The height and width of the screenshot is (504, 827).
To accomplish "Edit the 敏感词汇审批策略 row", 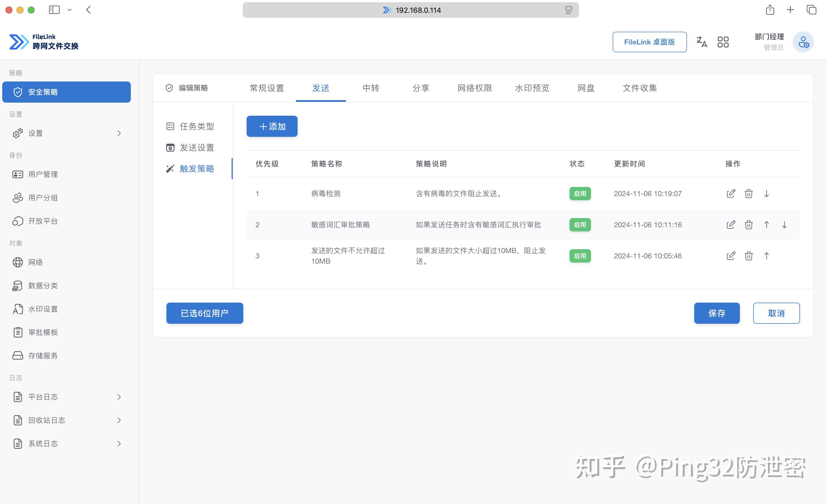I will pos(731,225).
